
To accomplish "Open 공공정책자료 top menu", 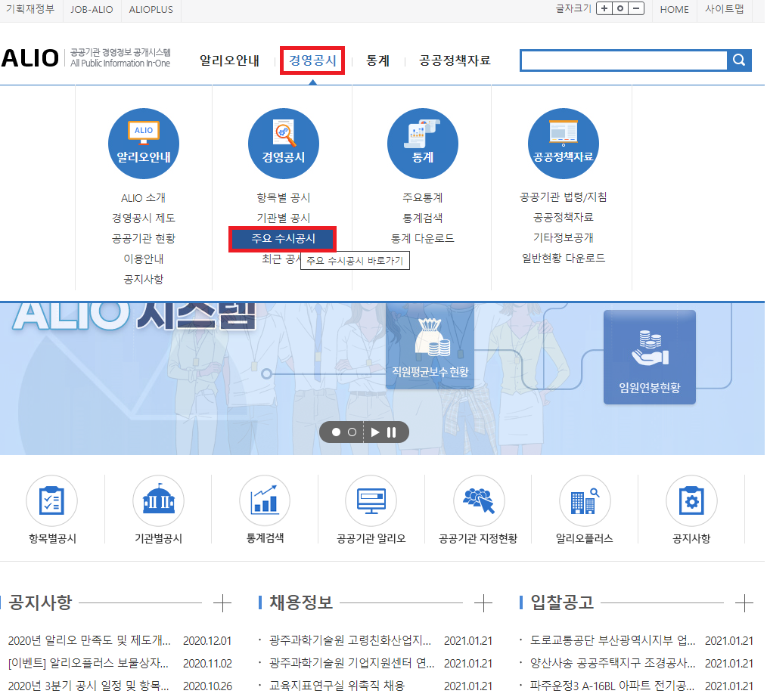I will pos(455,60).
